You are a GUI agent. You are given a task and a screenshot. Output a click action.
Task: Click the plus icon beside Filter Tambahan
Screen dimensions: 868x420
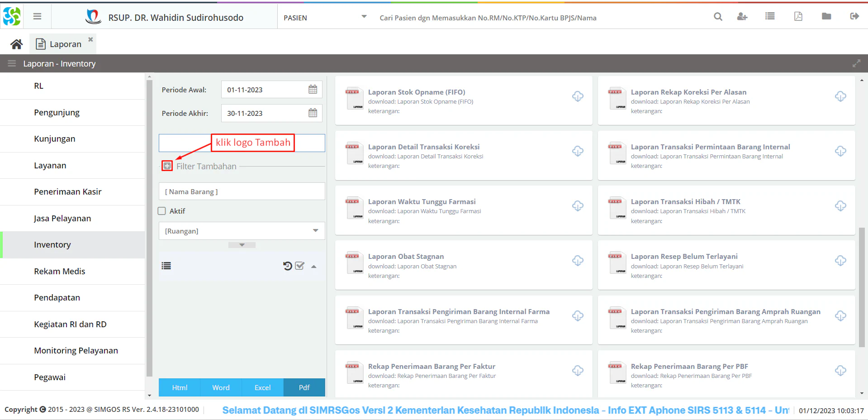[167, 166]
